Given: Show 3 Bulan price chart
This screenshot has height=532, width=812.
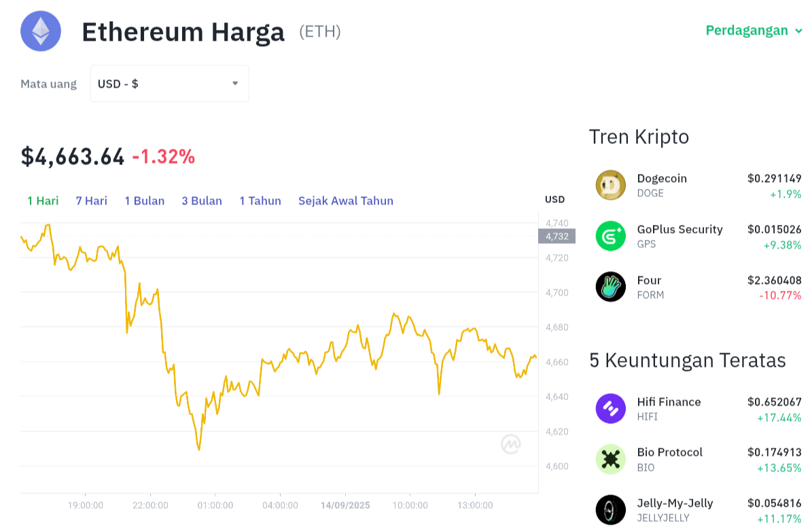Looking at the screenshot, I should pyautogui.click(x=202, y=200).
